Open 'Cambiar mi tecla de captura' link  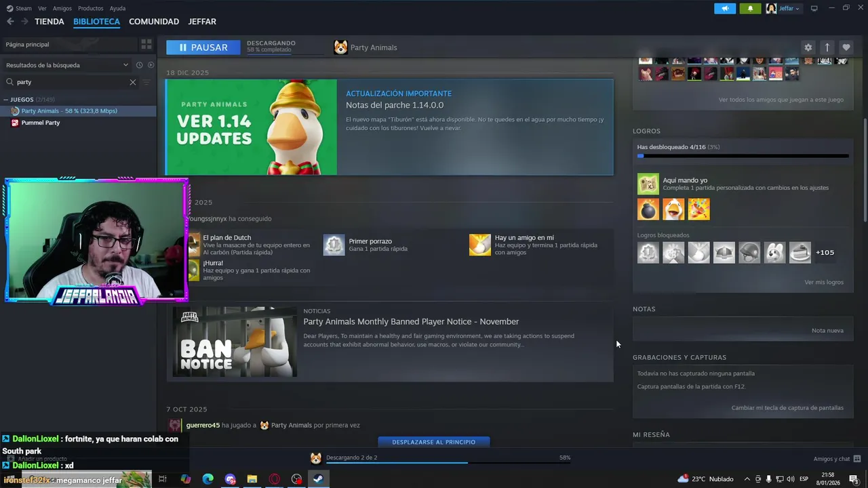[787, 408]
